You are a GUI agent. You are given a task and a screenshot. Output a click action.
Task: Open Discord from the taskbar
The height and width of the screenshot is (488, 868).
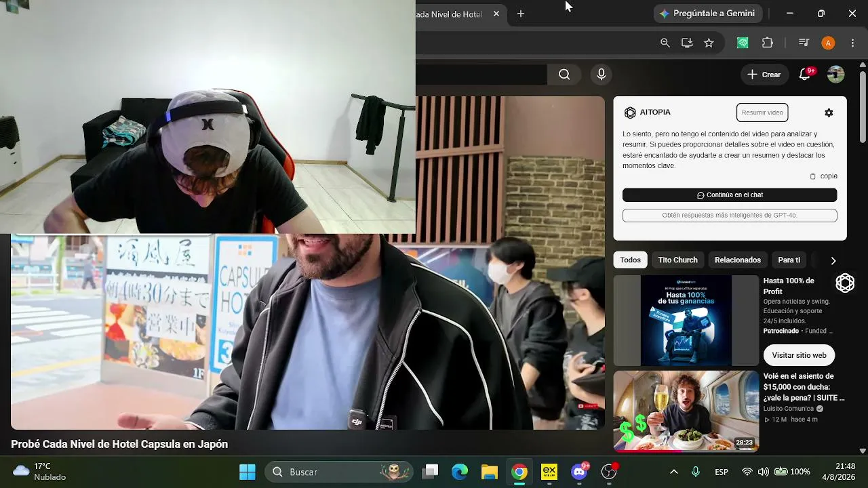[x=580, y=472]
